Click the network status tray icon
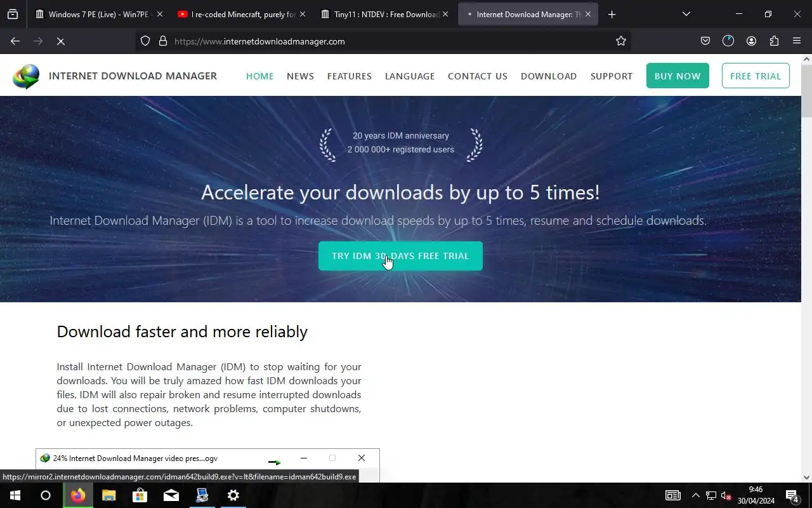812x508 pixels. pos(711,495)
